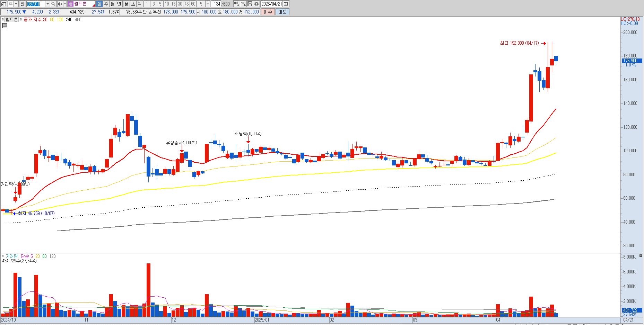Viewport: 644px width, 325px height.
Task: Switch to yearly (년) chart period
Action: 119,4
